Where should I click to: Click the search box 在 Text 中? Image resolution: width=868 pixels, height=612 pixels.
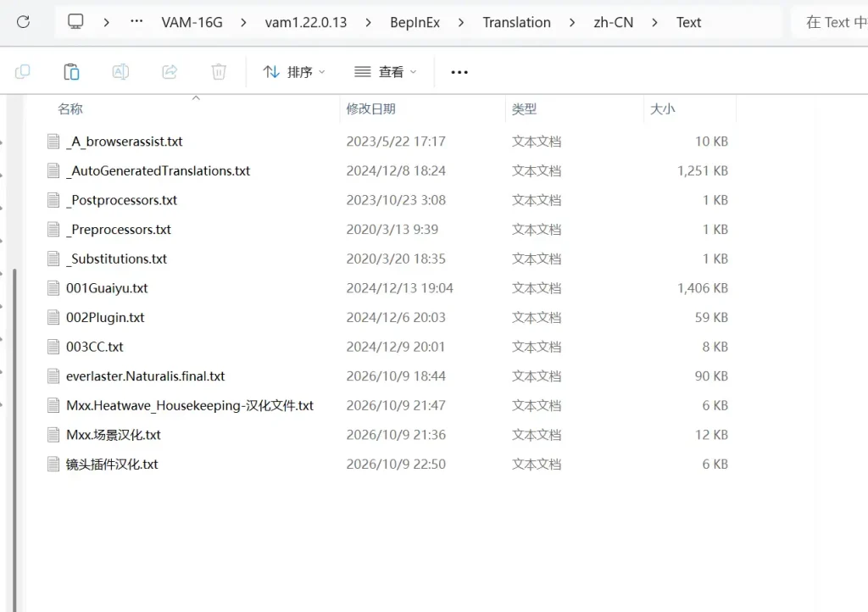[x=831, y=23]
